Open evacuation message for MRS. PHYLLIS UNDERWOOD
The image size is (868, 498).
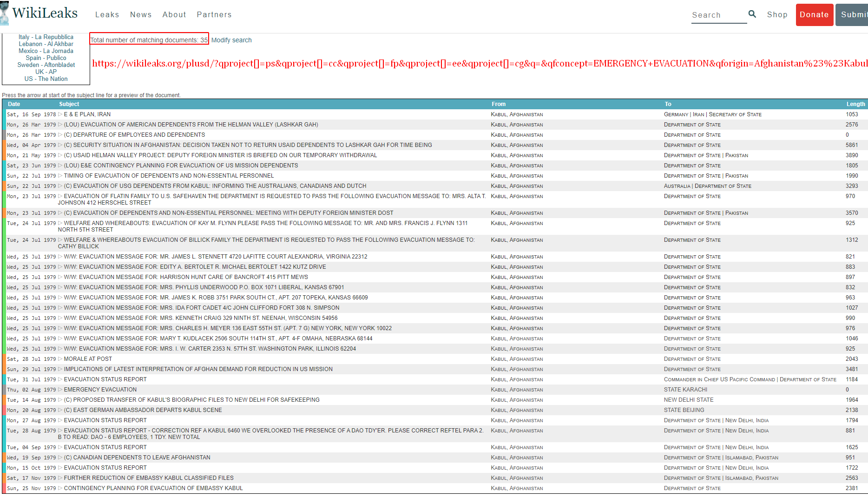[204, 287]
